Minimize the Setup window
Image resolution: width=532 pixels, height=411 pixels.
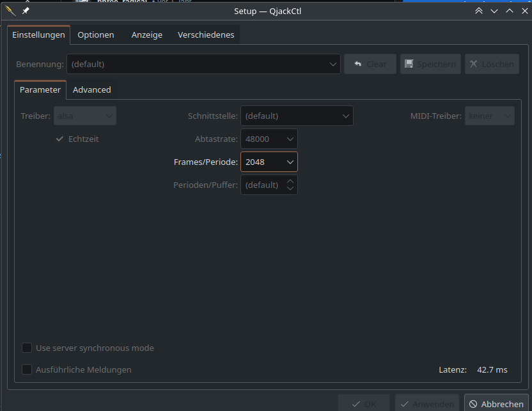(494, 12)
